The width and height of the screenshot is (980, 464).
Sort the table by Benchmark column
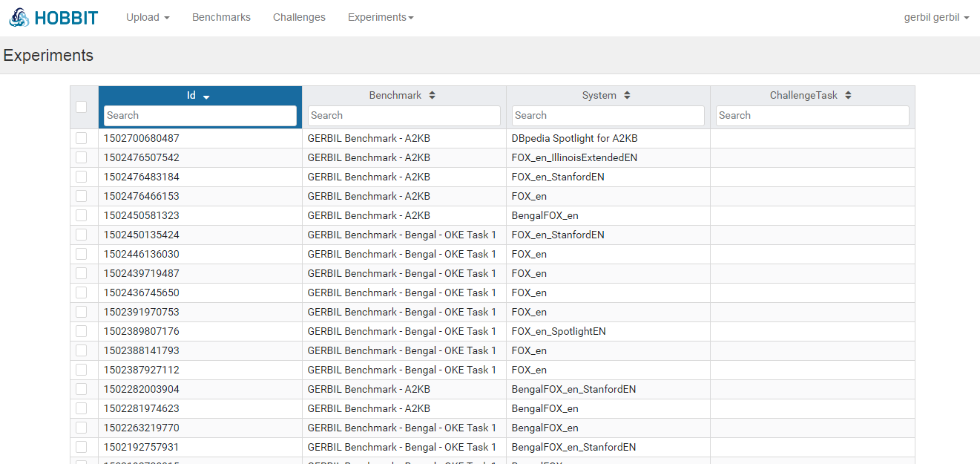pos(404,96)
